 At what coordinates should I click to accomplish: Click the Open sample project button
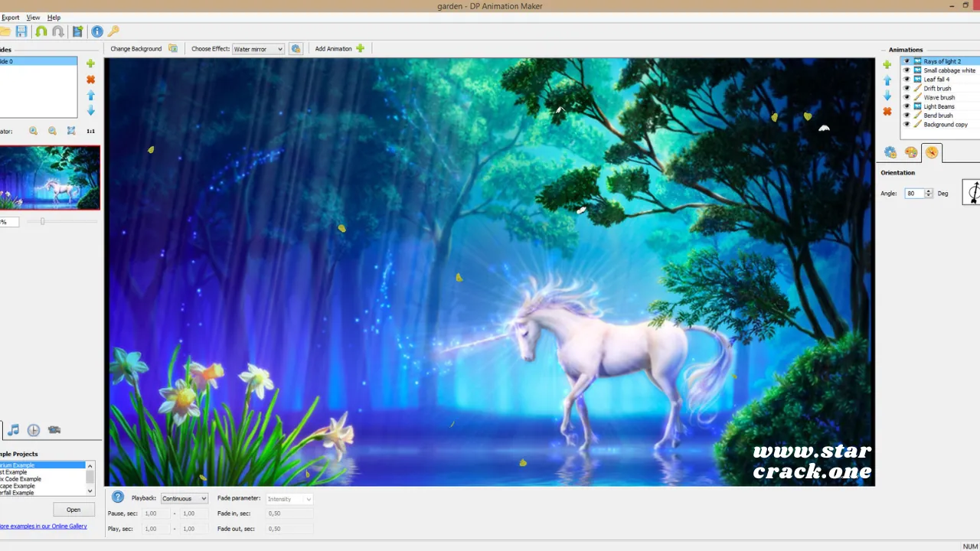coord(73,510)
